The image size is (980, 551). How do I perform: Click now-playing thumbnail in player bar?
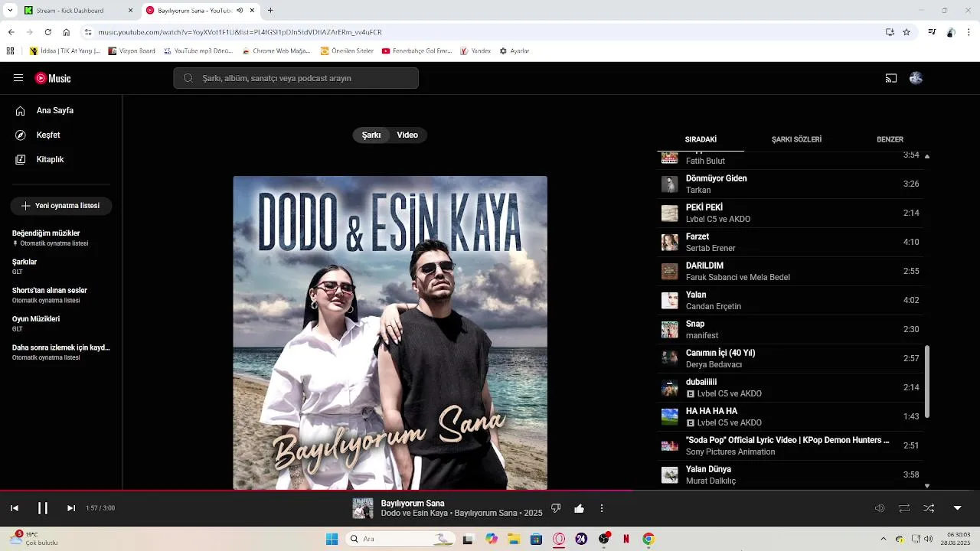pyautogui.click(x=363, y=508)
